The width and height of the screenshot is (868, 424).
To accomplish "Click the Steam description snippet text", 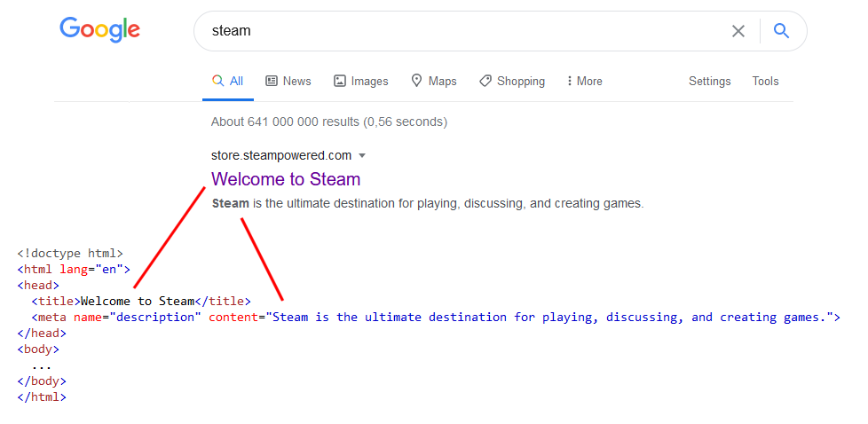I will coord(428,204).
